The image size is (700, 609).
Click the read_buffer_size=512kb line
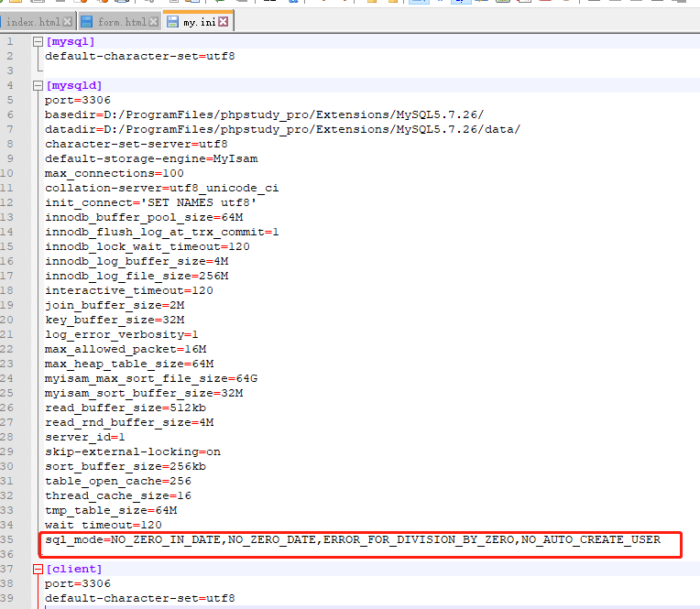point(126,408)
